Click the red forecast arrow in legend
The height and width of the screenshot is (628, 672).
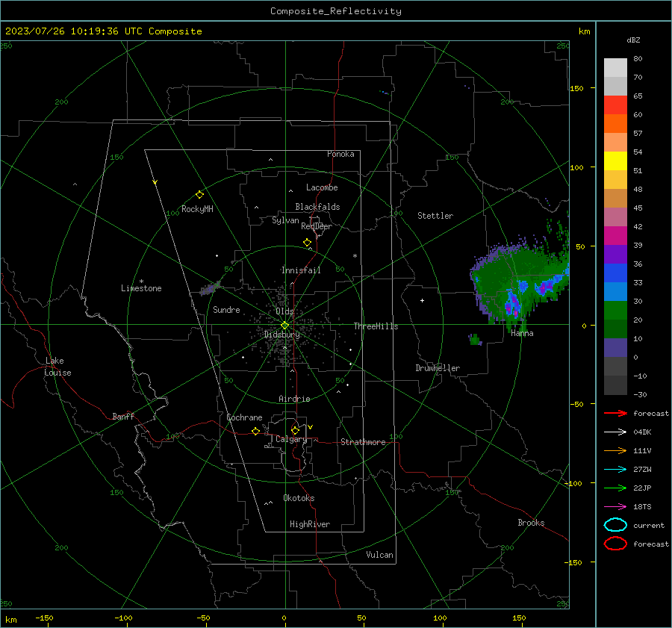click(x=615, y=413)
